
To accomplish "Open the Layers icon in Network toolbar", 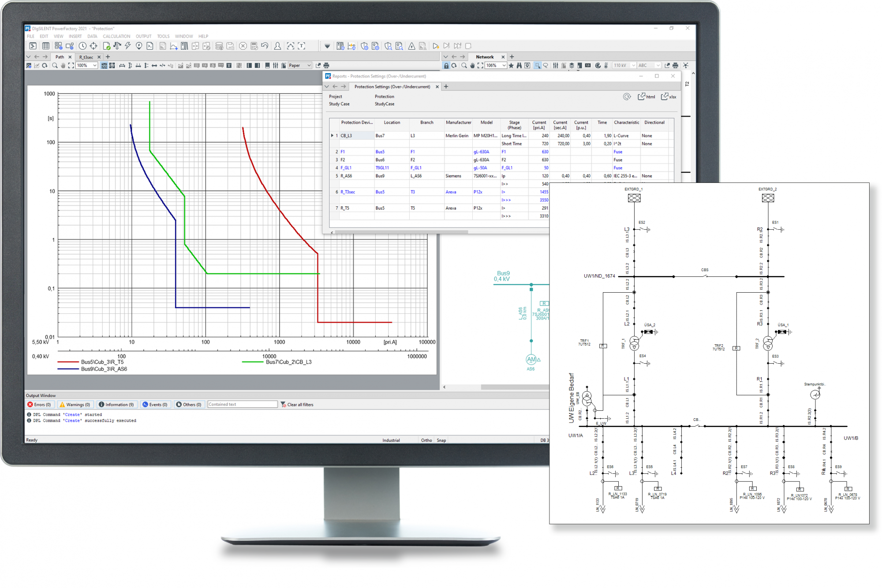I will tap(572, 66).
